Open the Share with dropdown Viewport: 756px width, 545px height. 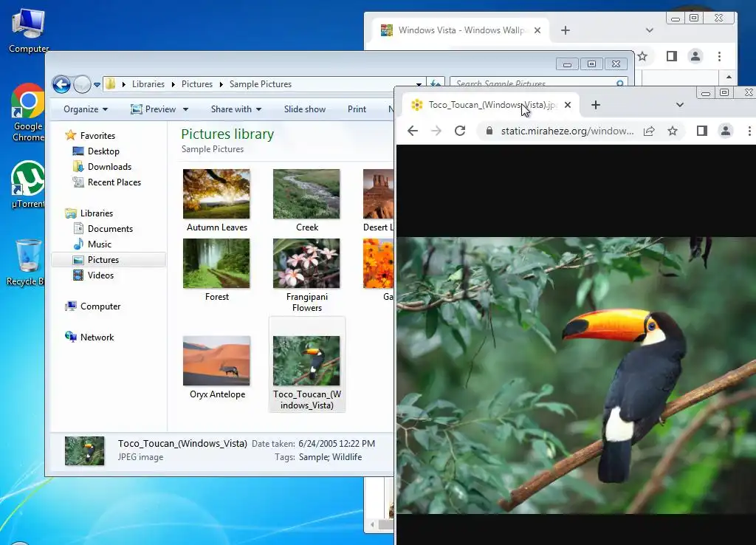[x=236, y=109]
